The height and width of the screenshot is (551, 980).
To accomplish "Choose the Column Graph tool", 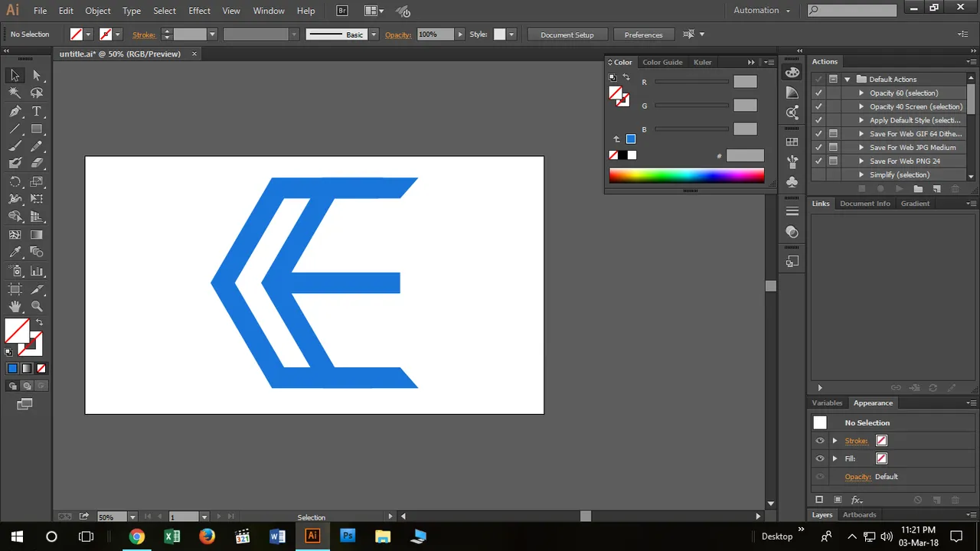I will 37,271.
